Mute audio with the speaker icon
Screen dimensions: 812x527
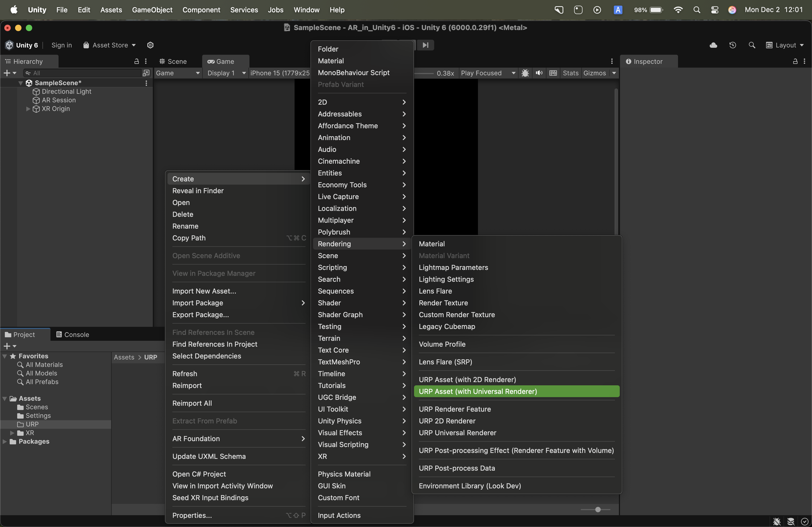point(539,73)
